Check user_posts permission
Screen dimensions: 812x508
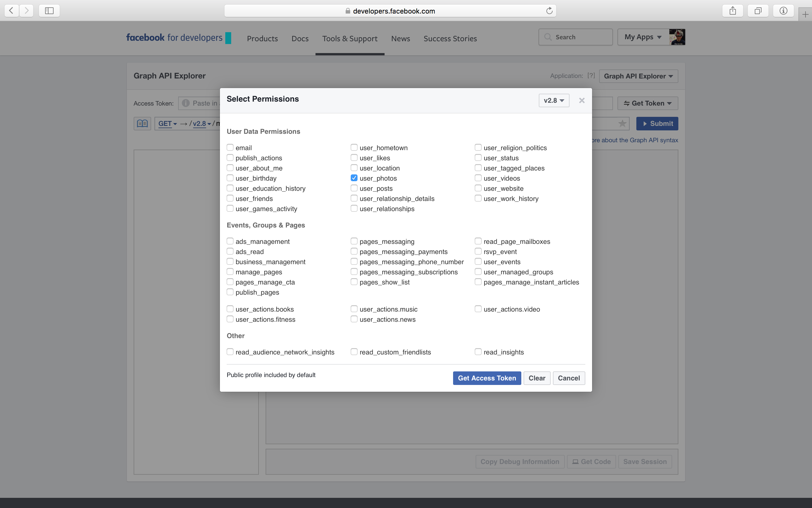[354, 188]
